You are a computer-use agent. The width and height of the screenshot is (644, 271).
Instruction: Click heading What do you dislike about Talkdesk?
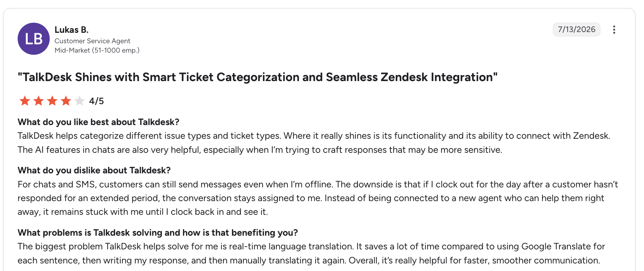[x=94, y=170]
